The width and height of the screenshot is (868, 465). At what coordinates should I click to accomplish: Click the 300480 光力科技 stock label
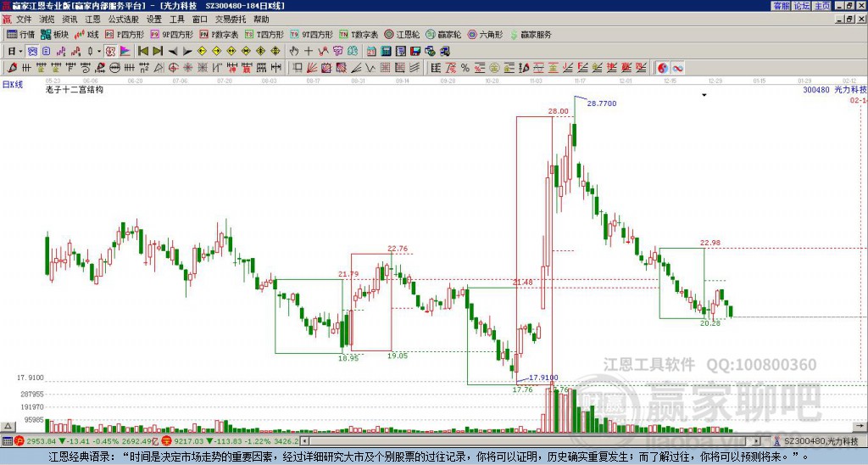[x=835, y=89]
